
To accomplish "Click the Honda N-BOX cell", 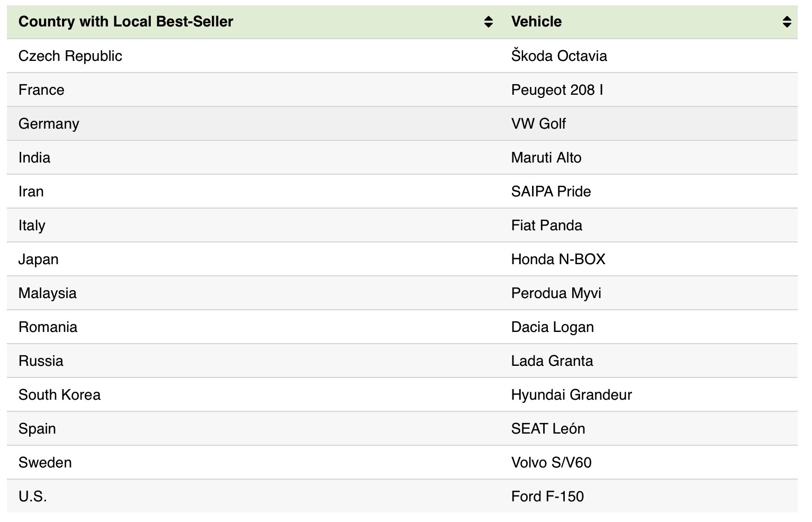I will coord(558,259).
